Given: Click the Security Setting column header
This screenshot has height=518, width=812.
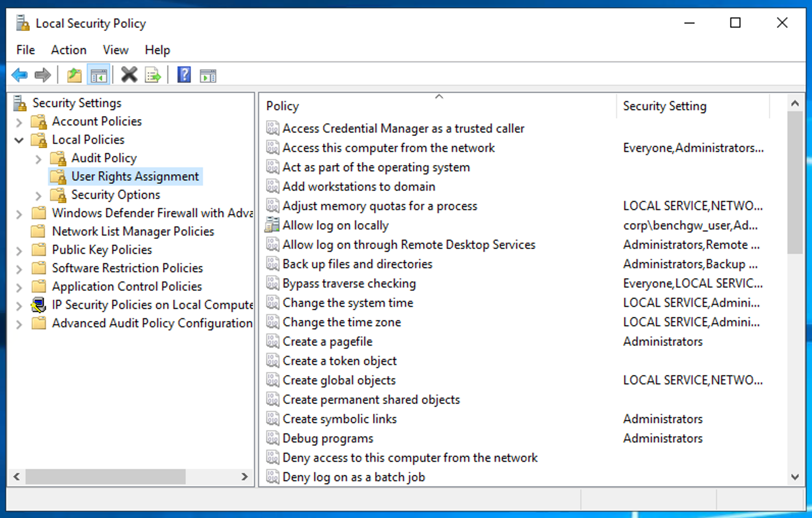Looking at the screenshot, I should pos(664,106).
